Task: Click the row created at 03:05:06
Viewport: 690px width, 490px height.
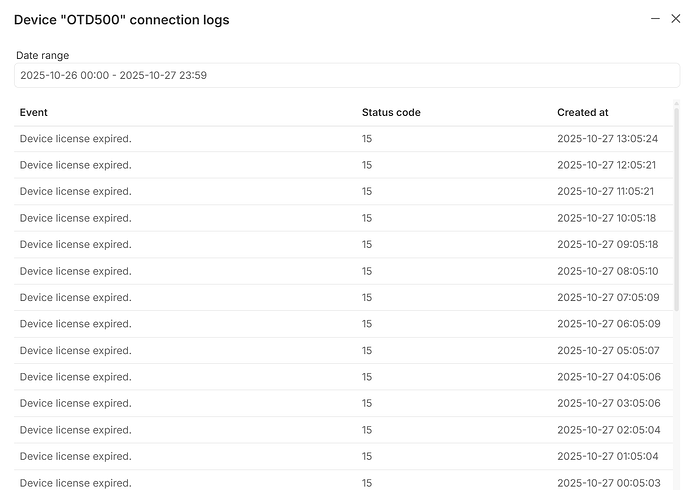Action: [345, 403]
